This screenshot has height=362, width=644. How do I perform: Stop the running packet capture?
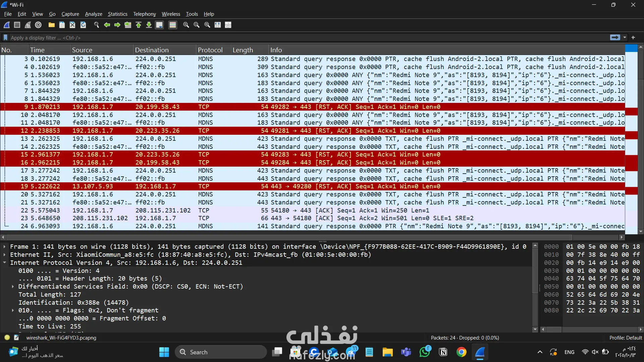pyautogui.click(x=17, y=25)
